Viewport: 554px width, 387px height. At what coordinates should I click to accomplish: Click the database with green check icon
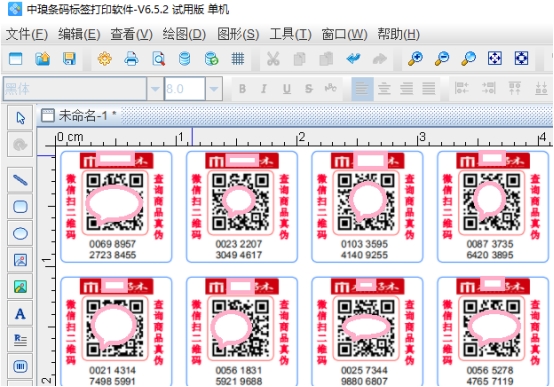[211, 59]
